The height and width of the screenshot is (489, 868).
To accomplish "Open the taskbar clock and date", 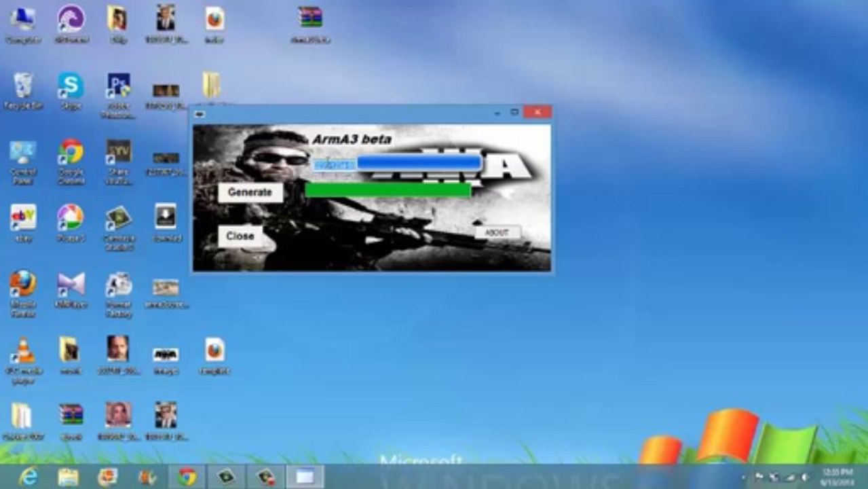I will point(836,477).
